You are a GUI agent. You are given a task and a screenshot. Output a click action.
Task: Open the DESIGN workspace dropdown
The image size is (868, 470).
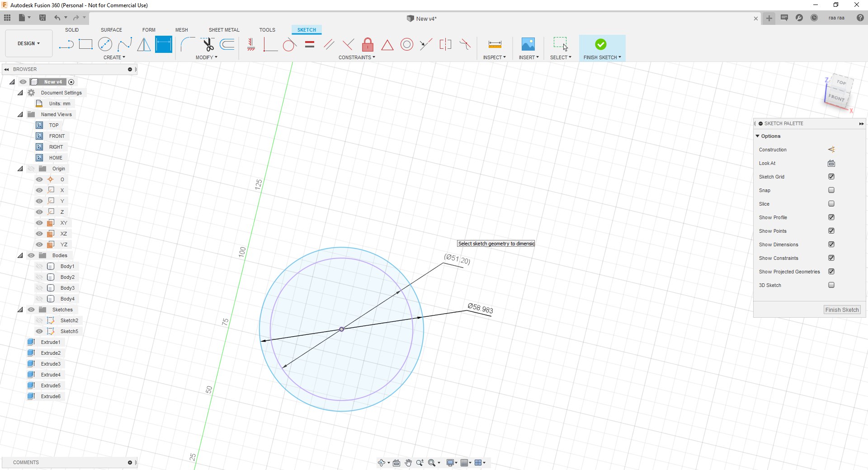pos(29,43)
